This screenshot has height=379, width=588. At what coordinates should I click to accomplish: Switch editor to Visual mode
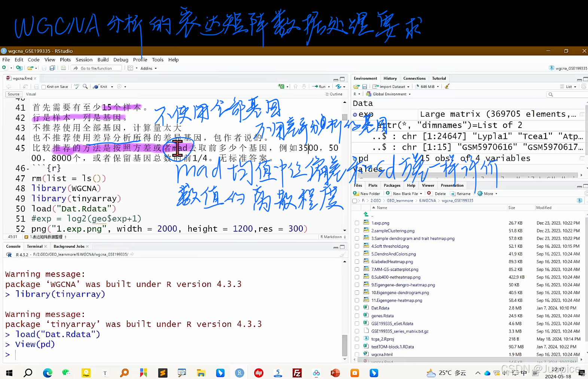click(x=31, y=94)
